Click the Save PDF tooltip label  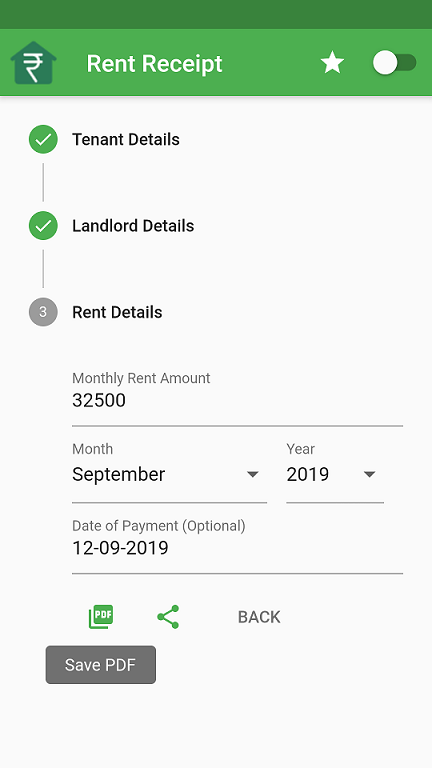tap(101, 665)
